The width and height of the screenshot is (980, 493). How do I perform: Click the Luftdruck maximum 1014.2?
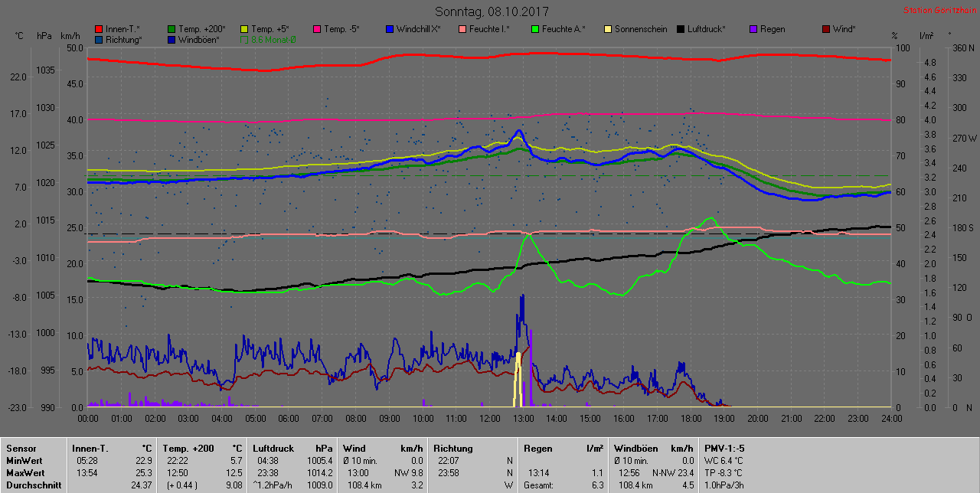pos(320,472)
